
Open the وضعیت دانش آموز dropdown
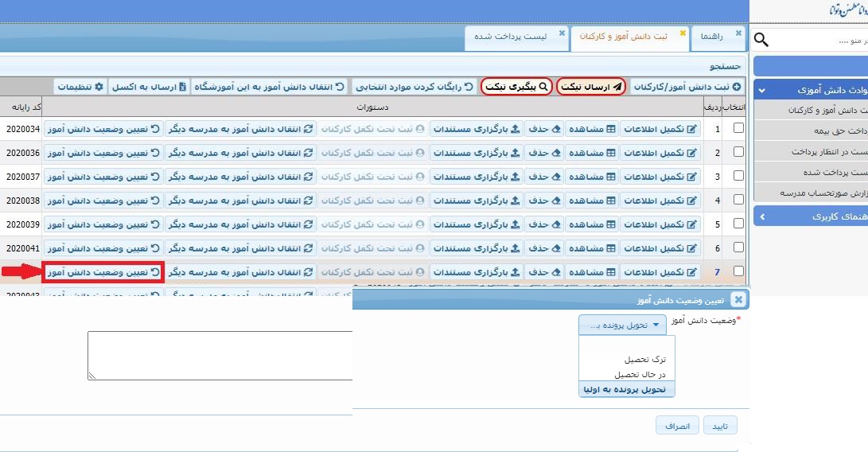click(x=621, y=325)
